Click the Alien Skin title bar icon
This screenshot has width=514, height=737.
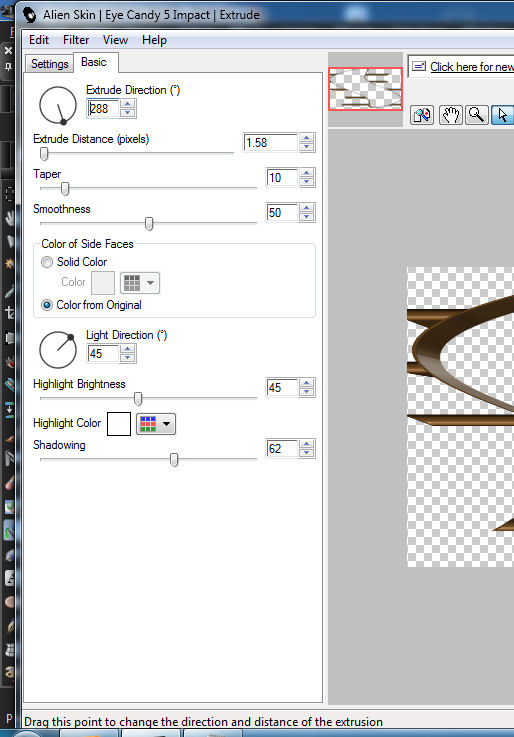[x=30, y=15]
